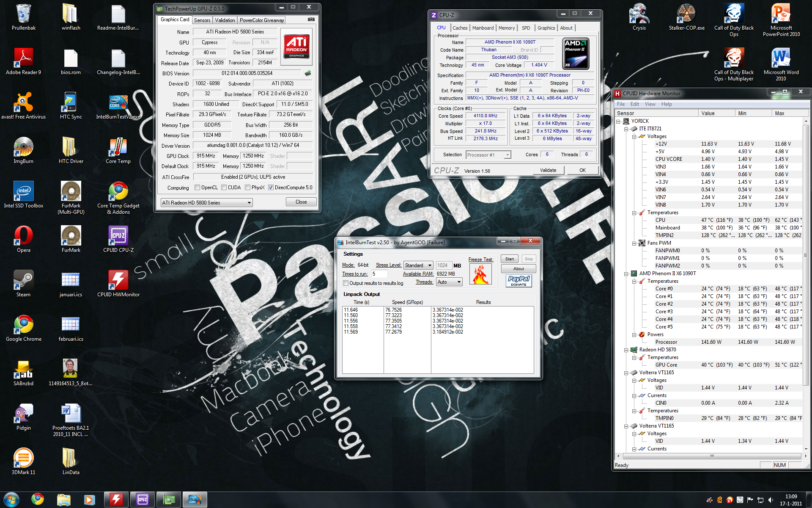Open the ImgBurn desktop icon

tap(24, 151)
